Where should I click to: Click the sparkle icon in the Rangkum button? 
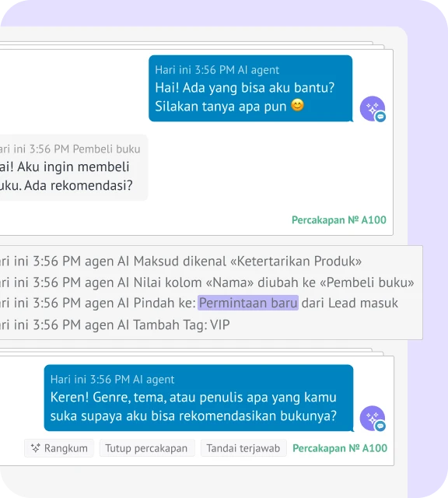[35, 448]
